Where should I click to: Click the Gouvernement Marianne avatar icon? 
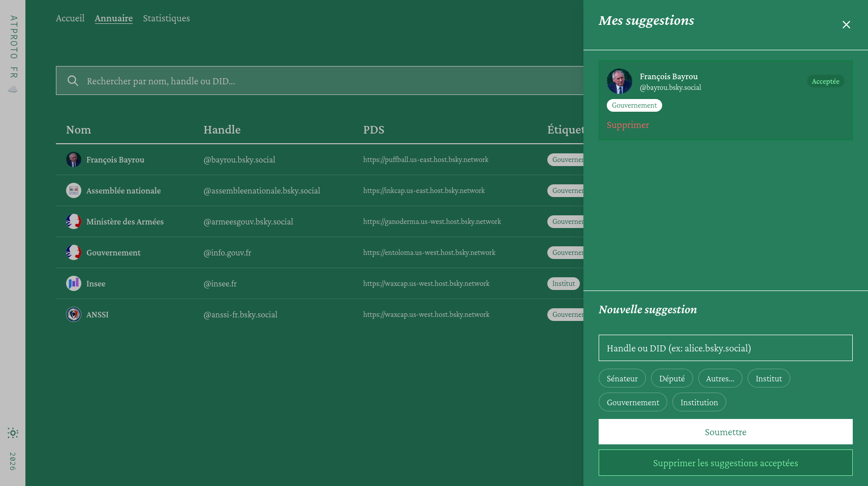pos(74,252)
